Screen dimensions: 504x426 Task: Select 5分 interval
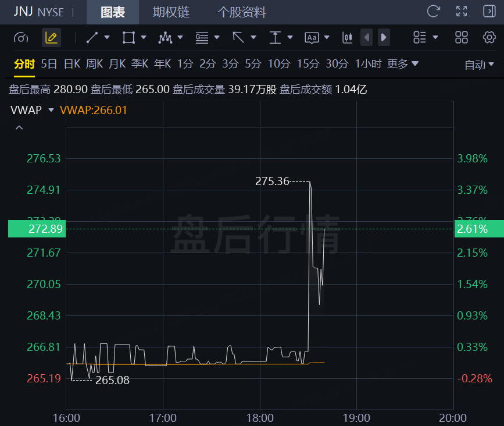point(253,64)
